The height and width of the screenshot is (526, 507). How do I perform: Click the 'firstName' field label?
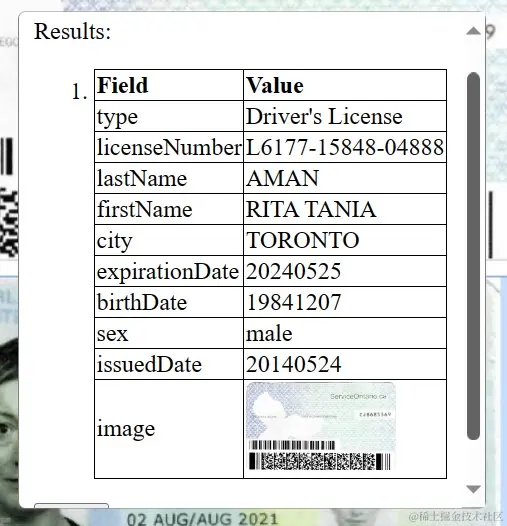click(x=145, y=209)
